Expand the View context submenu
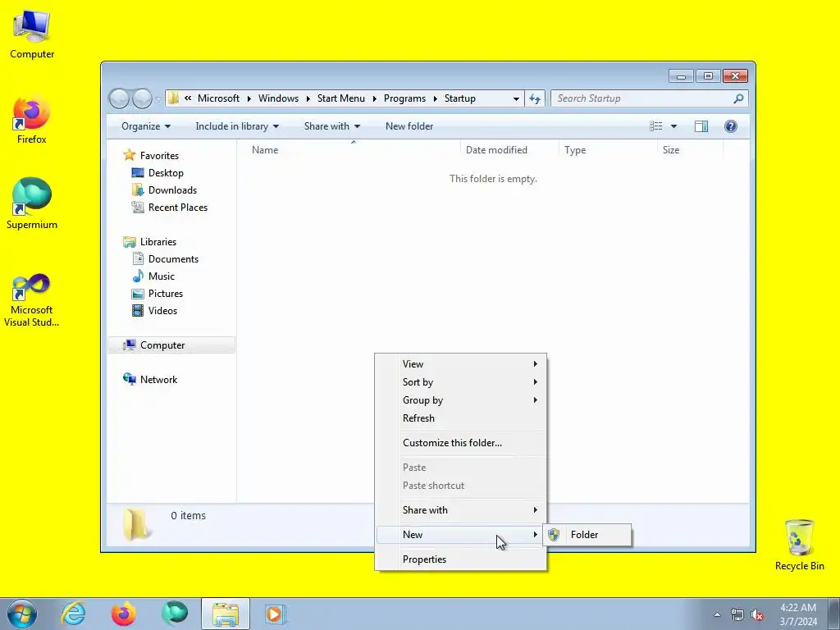This screenshot has height=630, width=840. pos(461,364)
